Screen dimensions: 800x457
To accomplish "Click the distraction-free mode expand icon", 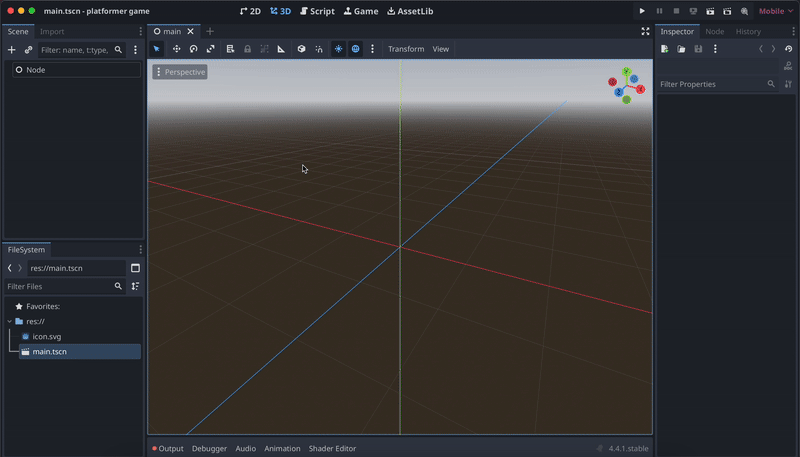I will click(645, 31).
